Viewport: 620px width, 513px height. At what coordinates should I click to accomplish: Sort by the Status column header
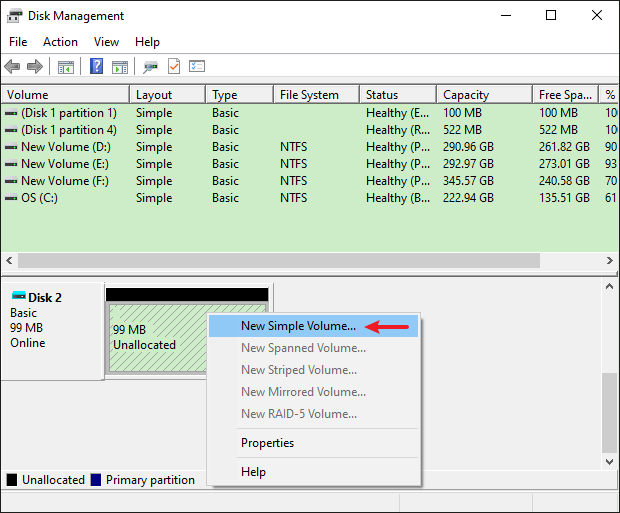tap(398, 95)
